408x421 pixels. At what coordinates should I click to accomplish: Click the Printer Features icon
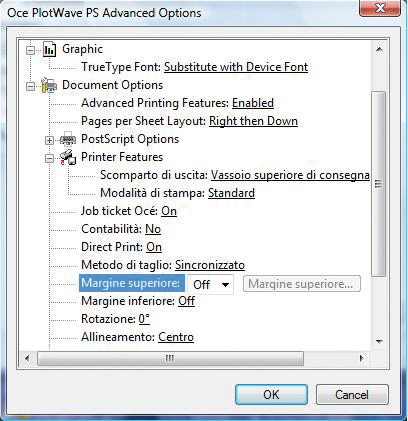68,157
